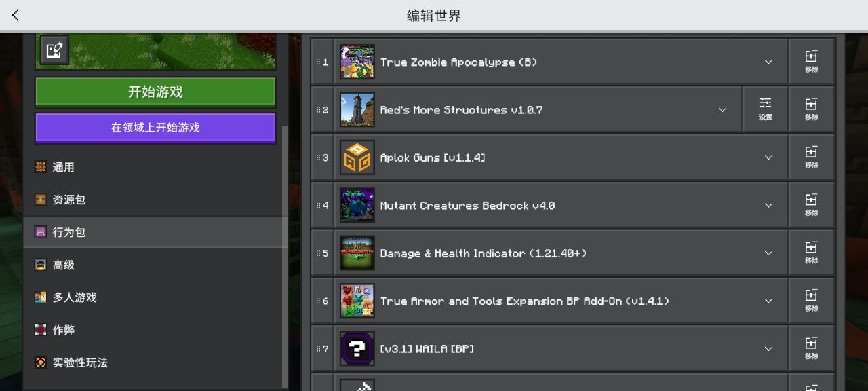The height and width of the screenshot is (391, 868).
Task: Remove Red's More Structures v1.0.7 pack
Action: point(812,109)
